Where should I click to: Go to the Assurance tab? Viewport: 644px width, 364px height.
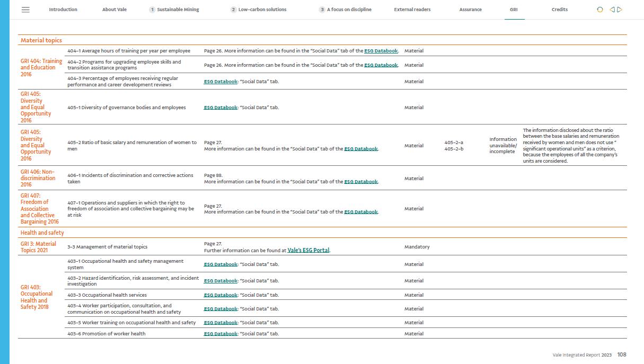[x=470, y=10]
